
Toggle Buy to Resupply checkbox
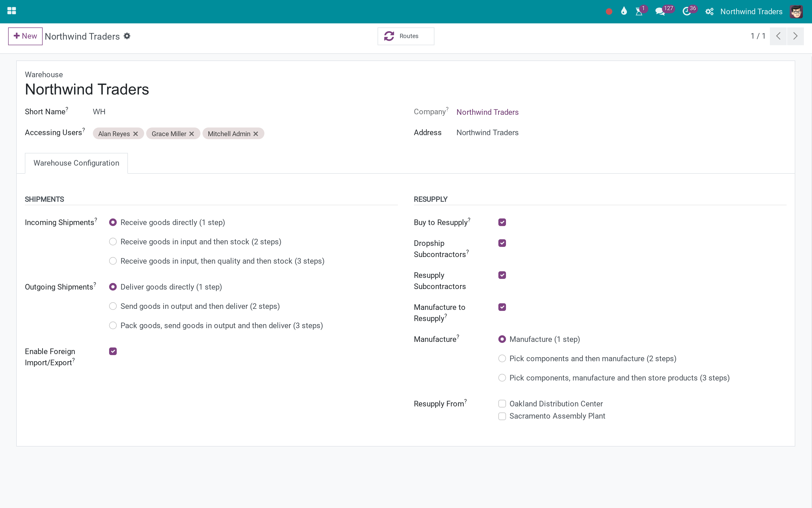502,223
